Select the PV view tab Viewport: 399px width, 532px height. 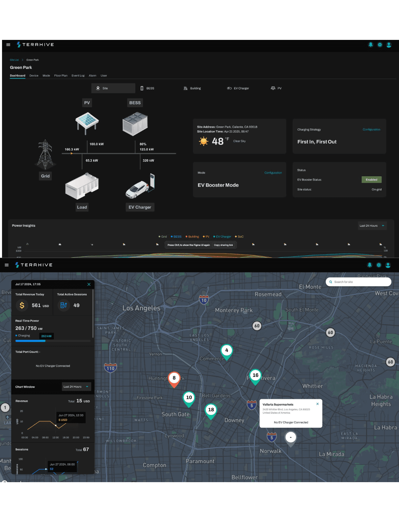(x=276, y=88)
